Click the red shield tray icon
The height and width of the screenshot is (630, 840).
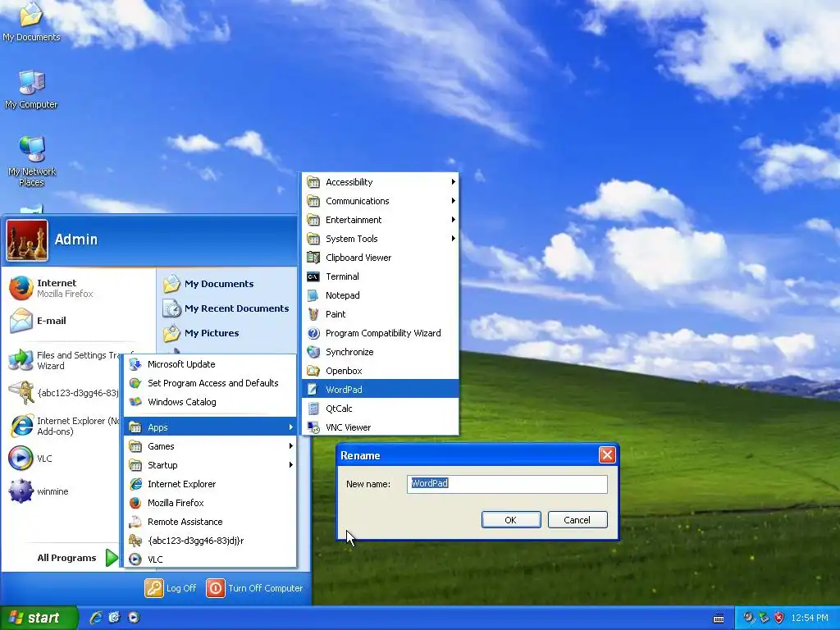click(779, 618)
